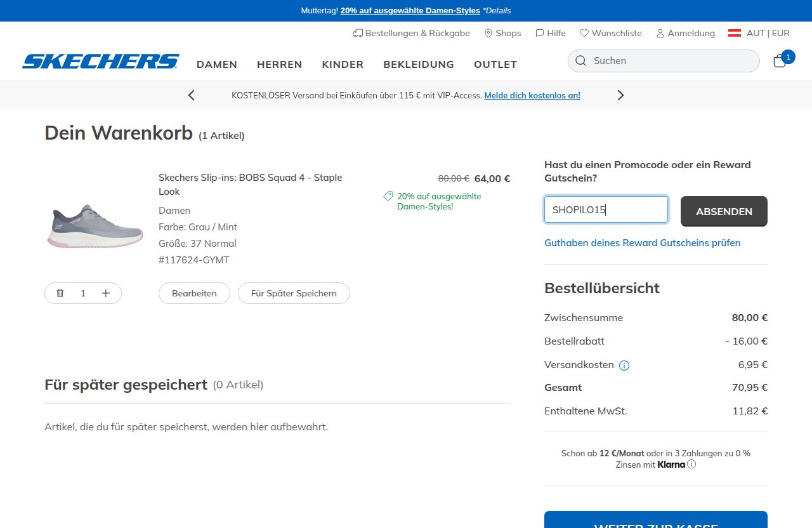The width and height of the screenshot is (812, 528).
Task: Click the 'Größe: 37 Normal' text
Action: pos(197,244)
